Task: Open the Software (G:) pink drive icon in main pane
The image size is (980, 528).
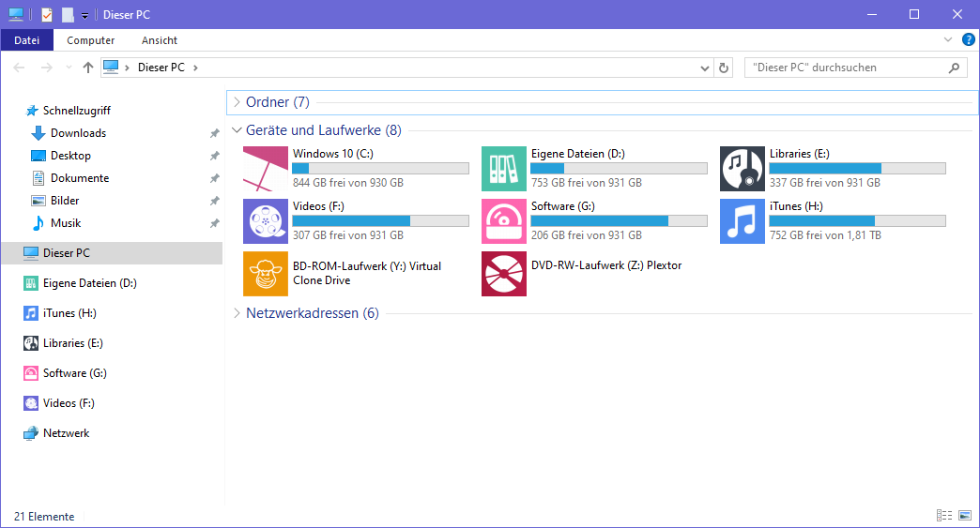Action: (x=504, y=221)
